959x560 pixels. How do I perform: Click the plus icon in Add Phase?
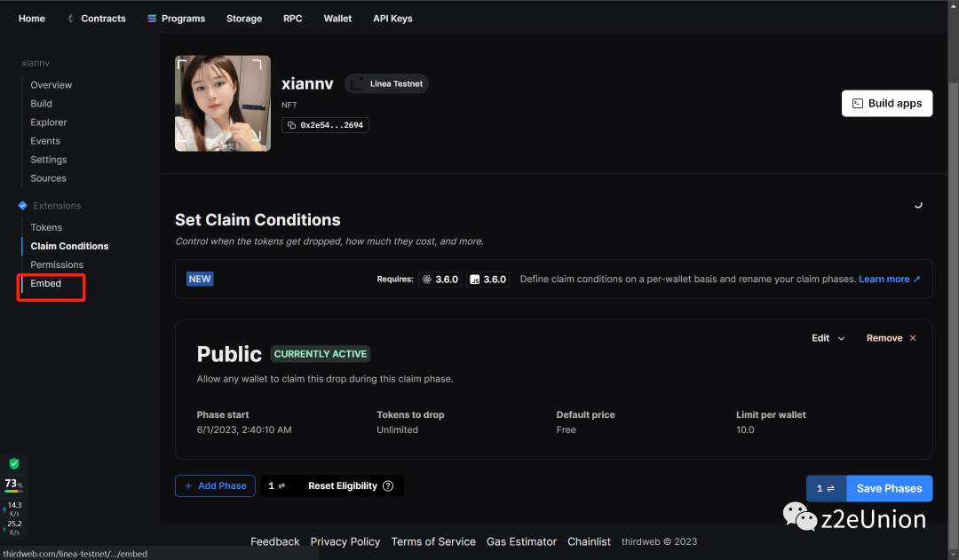coord(188,486)
